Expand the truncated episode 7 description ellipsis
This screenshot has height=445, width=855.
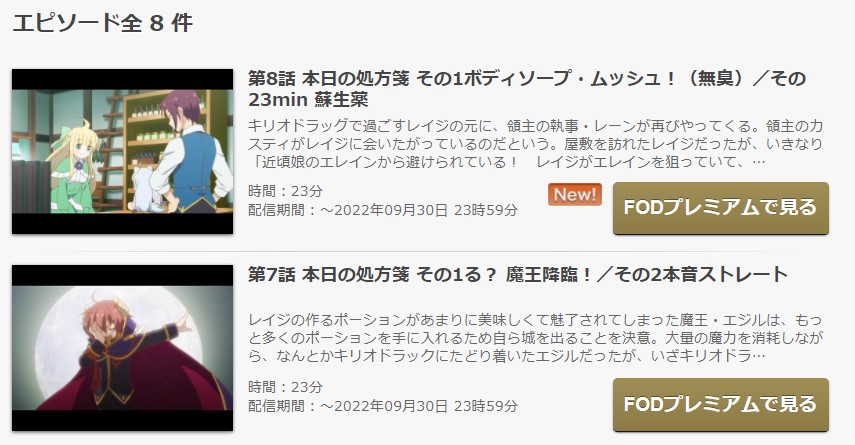point(758,356)
